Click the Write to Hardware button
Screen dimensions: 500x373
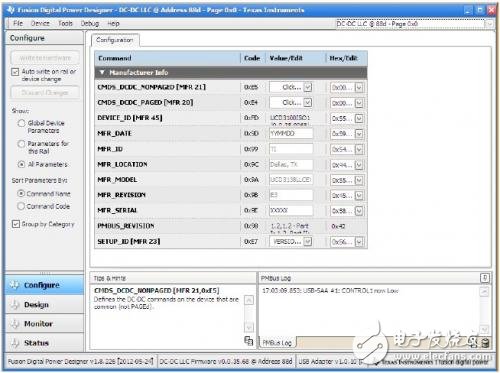(45, 58)
